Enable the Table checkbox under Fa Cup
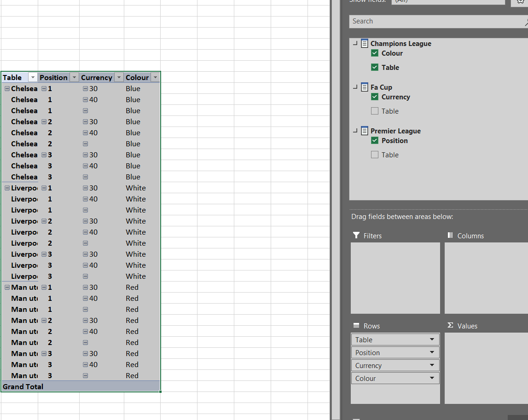The height and width of the screenshot is (420, 528). click(374, 111)
